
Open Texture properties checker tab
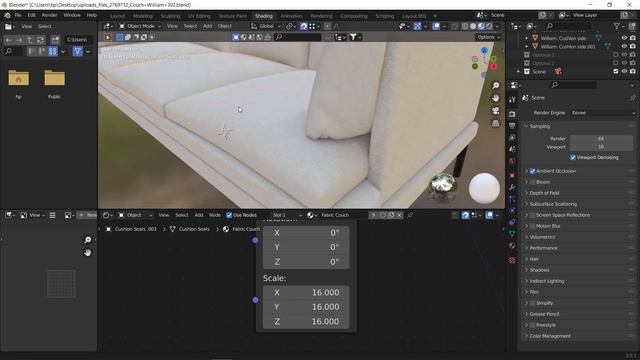512,260
